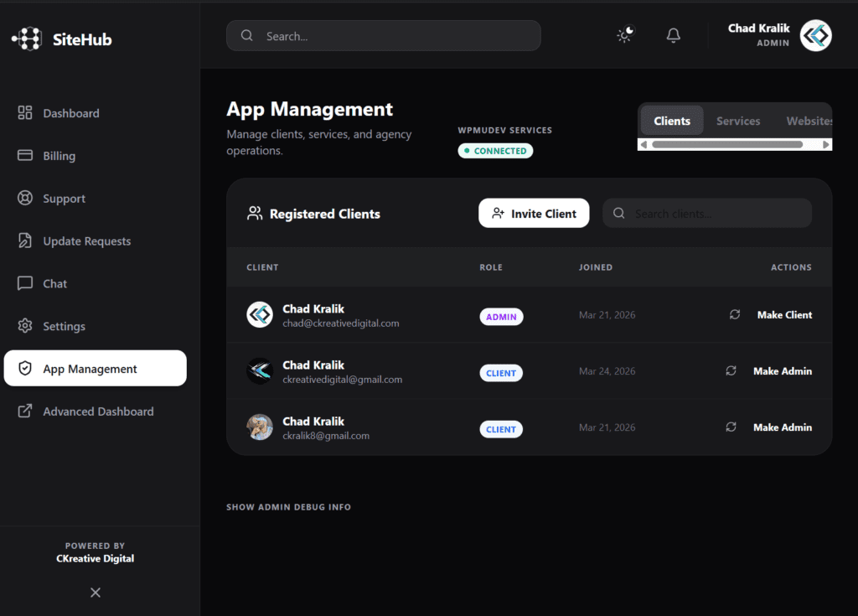Expand Show Admin Debug Info

point(288,507)
